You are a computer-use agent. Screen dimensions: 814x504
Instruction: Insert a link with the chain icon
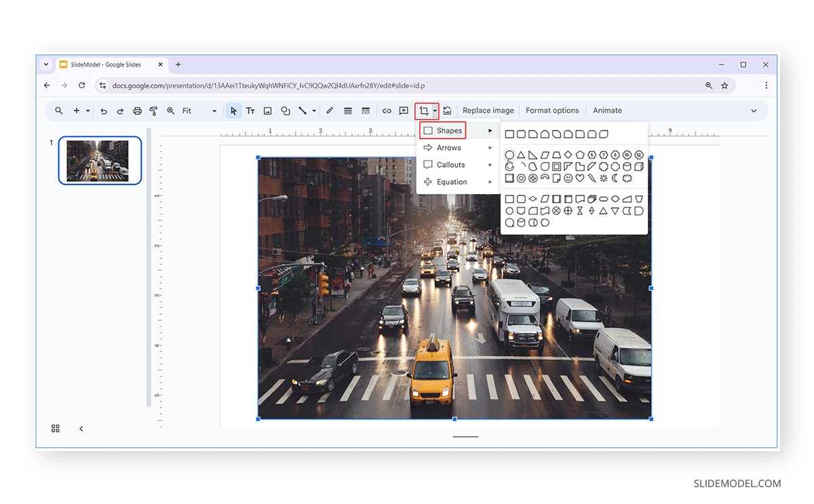[x=387, y=111]
